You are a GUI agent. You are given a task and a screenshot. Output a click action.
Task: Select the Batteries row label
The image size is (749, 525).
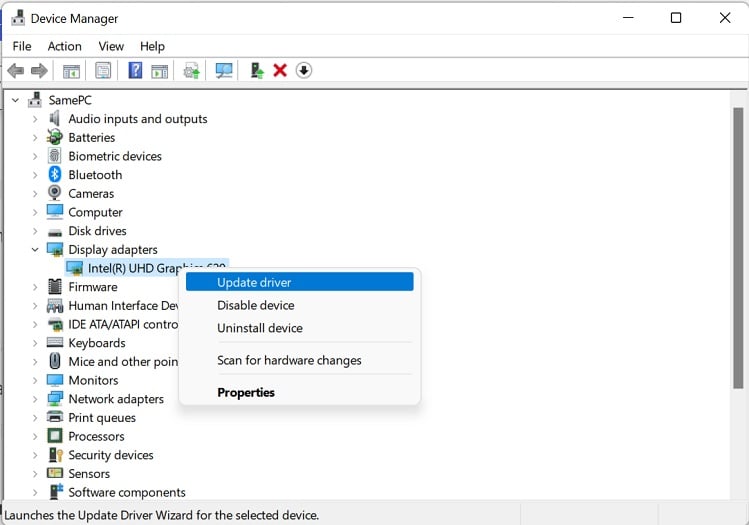click(x=92, y=138)
